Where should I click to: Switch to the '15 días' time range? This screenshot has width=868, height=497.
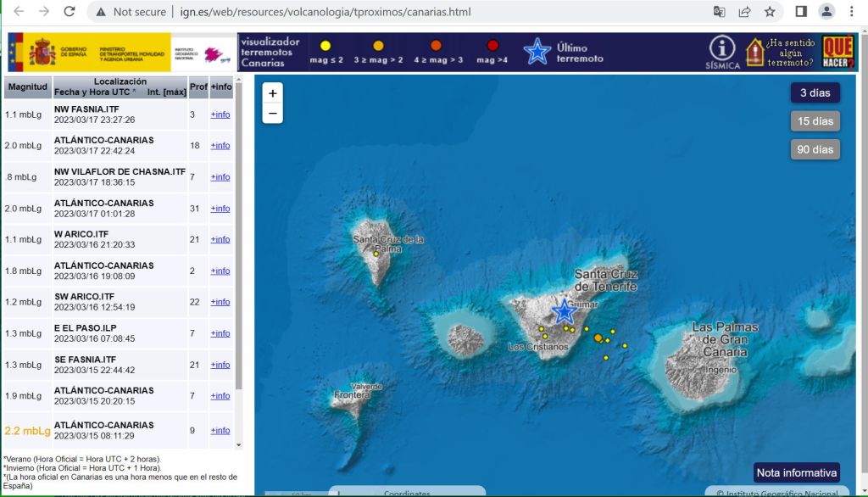pyautogui.click(x=815, y=121)
